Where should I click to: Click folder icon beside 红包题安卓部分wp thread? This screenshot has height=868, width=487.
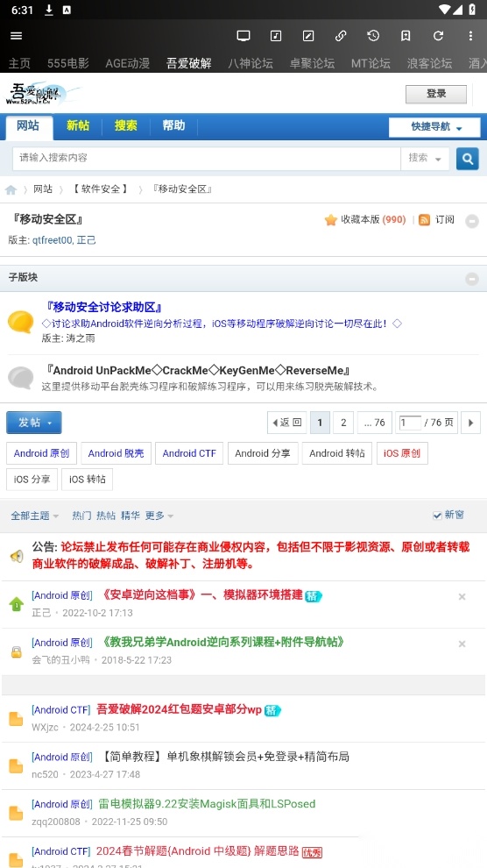click(x=16, y=719)
